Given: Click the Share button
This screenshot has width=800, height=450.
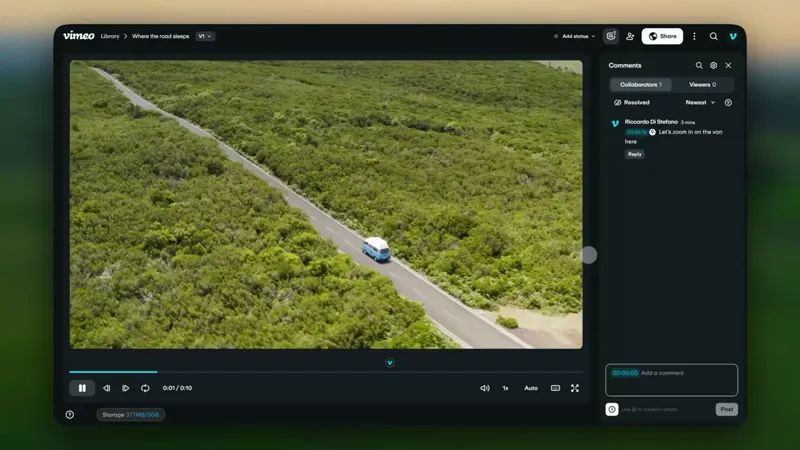Looking at the screenshot, I should 662,36.
